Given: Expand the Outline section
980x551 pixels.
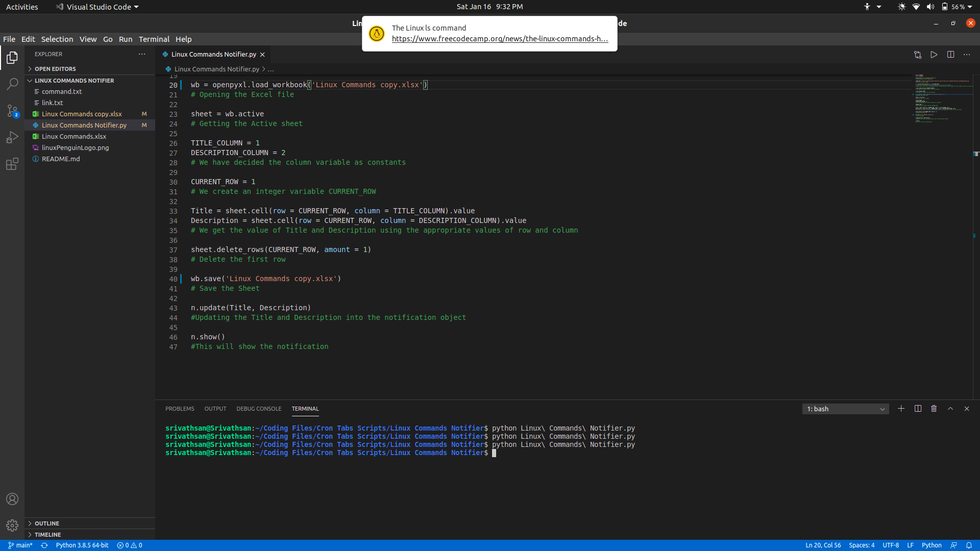Looking at the screenshot, I should coord(90,523).
